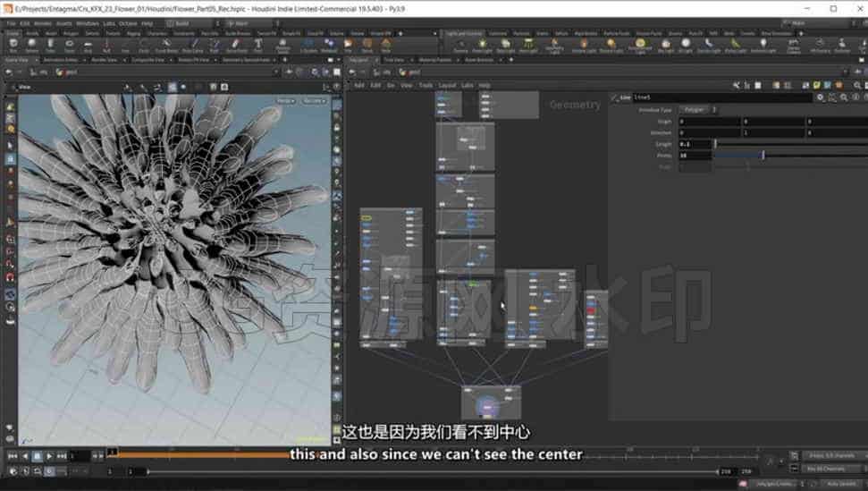Click the yellow sticky note icon

tap(816, 85)
